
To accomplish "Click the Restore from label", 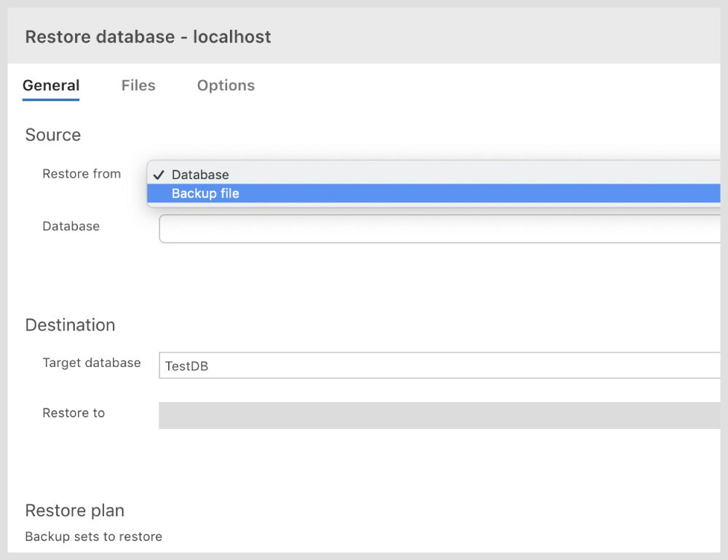I will click(x=82, y=173).
